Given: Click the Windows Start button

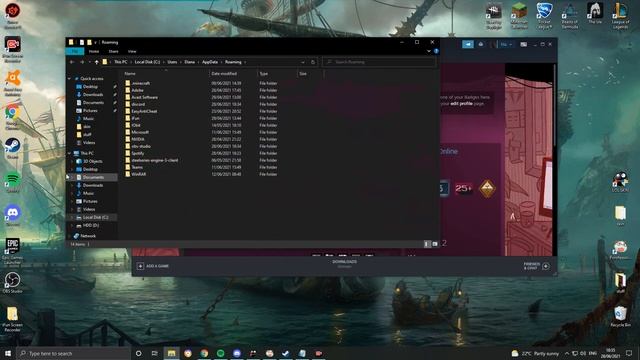Looking at the screenshot, I should (x=8, y=353).
